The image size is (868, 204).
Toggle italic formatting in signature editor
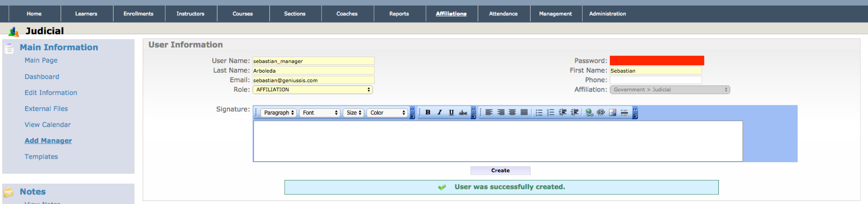point(440,113)
